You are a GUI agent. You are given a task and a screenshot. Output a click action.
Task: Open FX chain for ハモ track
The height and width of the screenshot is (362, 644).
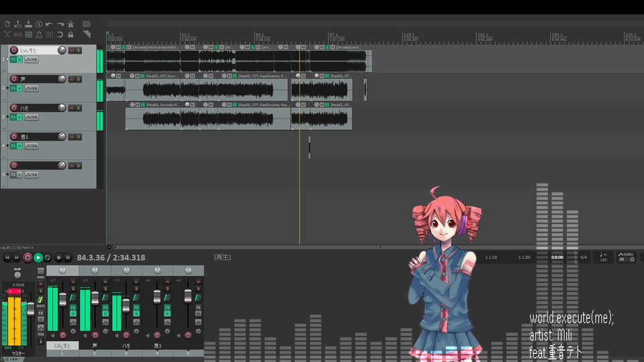coord(13,117)
